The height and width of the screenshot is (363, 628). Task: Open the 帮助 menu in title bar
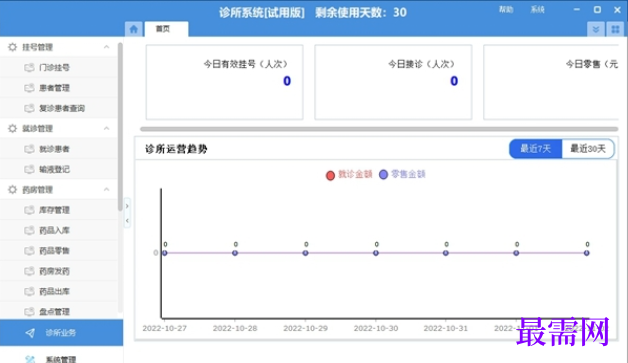coord(506,10)
